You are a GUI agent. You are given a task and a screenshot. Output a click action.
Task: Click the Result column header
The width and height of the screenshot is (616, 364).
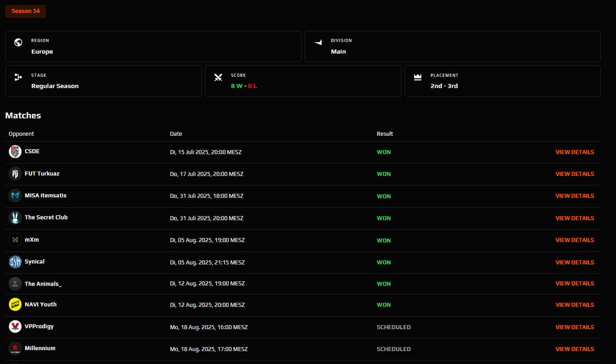[x=385, y=134]
